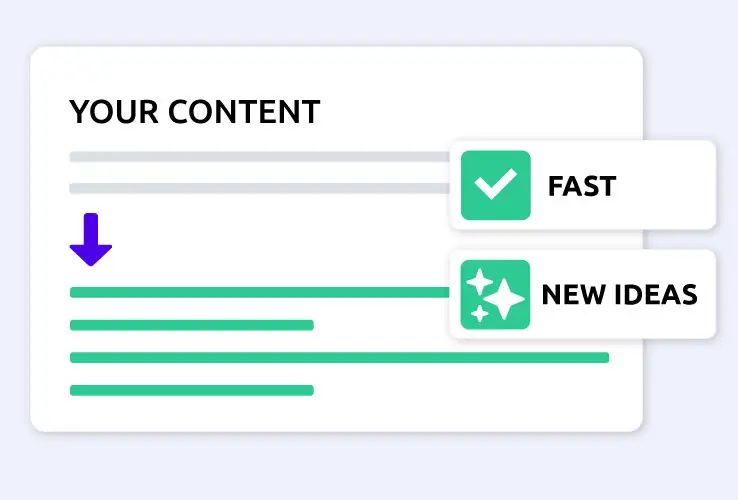Click the green checkmark icon beside FAST
Screen dimensions: 738x500
496,185
